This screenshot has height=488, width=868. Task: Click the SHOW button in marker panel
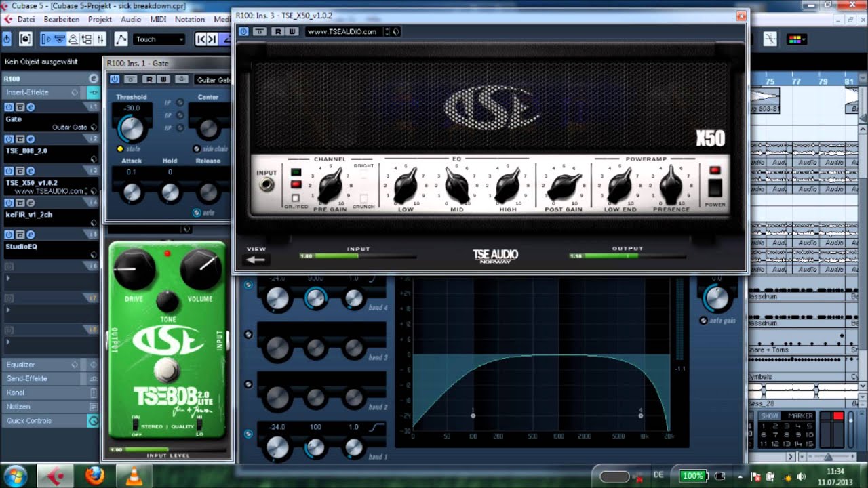point(770,416)
